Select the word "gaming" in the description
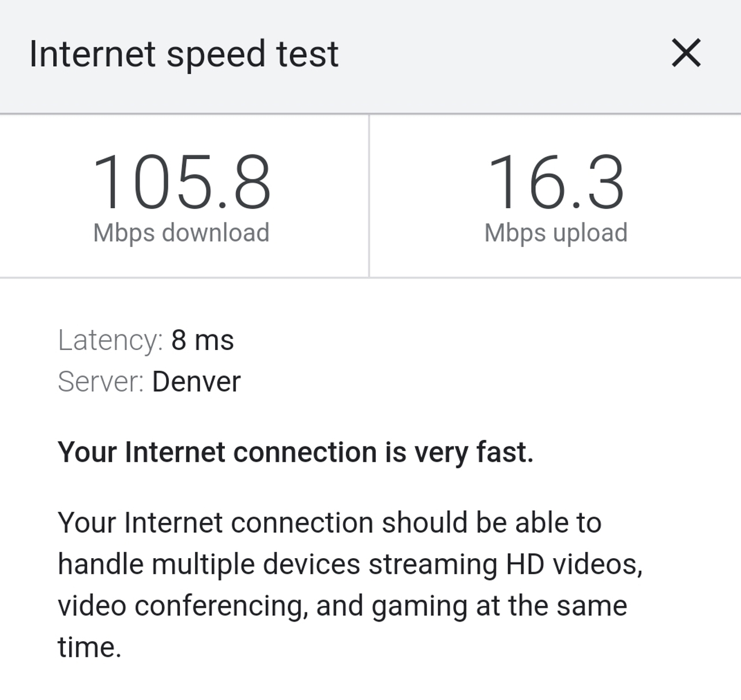This screenshot has height=700, width=741. 419,607
